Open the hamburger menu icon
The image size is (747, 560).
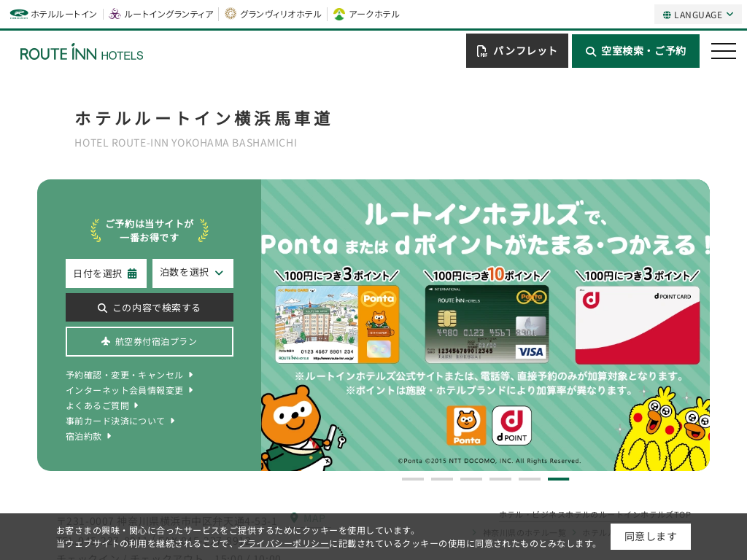(x=723, y=51)
